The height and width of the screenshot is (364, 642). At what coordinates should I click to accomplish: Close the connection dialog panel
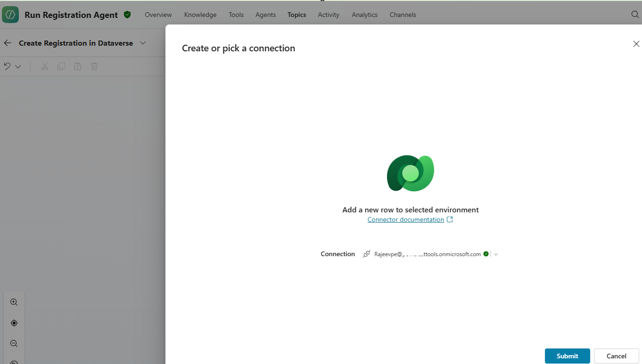636,44
